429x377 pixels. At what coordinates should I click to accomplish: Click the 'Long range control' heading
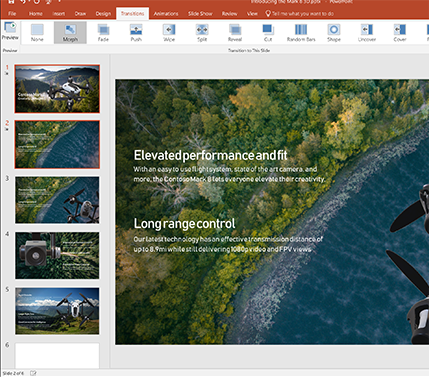pos(184,223)
